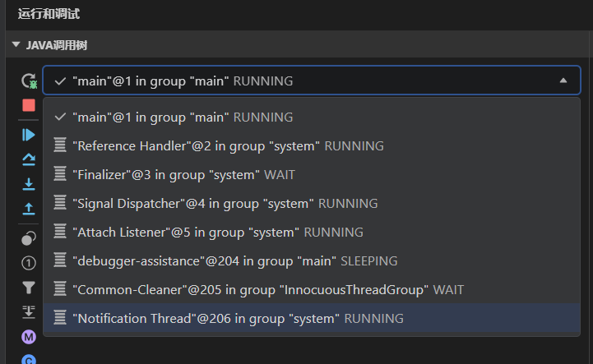Select the "Reference Handler"@2 thread

[312, 146]
